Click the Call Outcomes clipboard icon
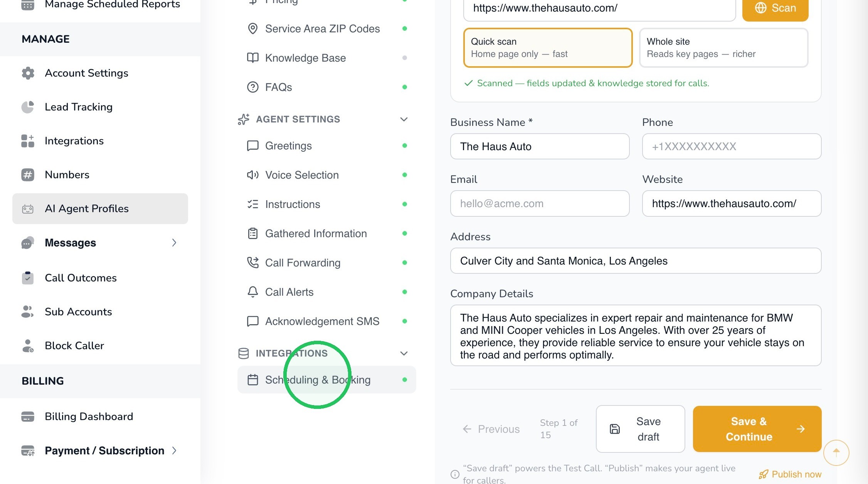 [x=28, y=278]
